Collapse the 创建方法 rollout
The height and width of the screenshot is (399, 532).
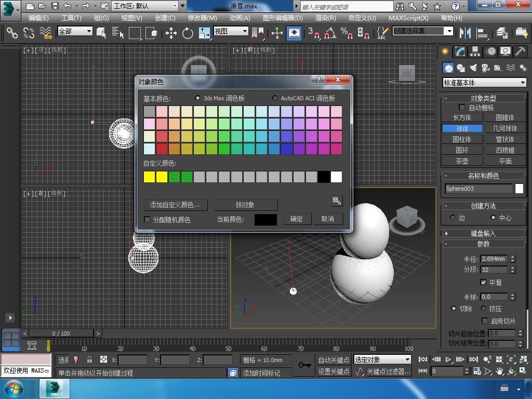coord(483,206)
